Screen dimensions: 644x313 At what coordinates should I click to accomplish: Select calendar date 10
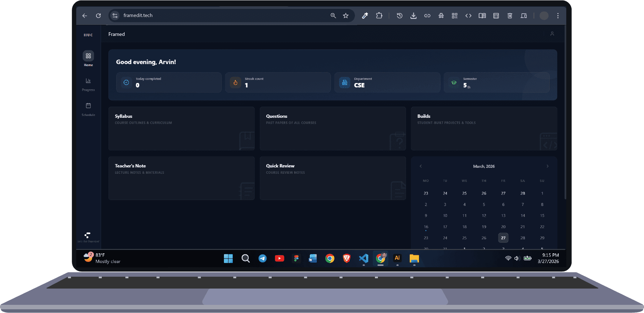click(x=445, y=216)
